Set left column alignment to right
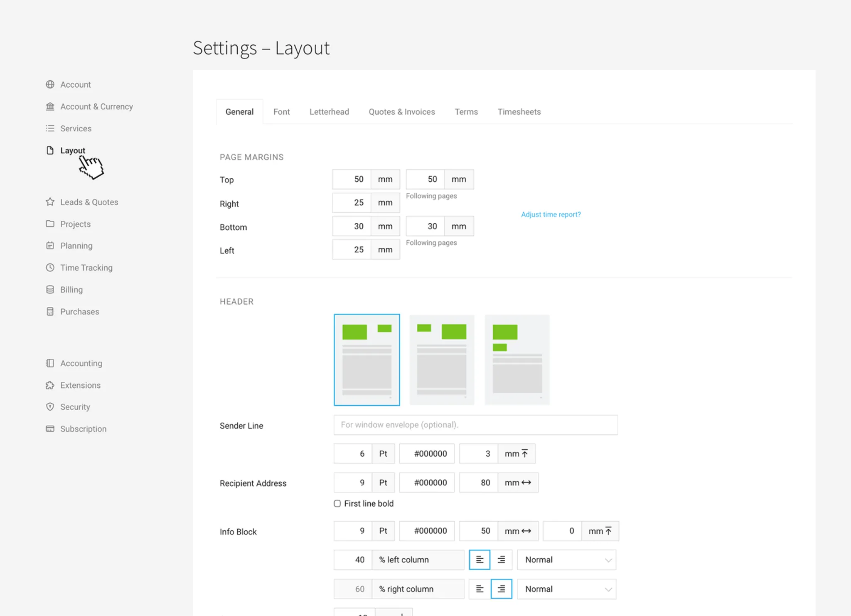 click(502, 560)
